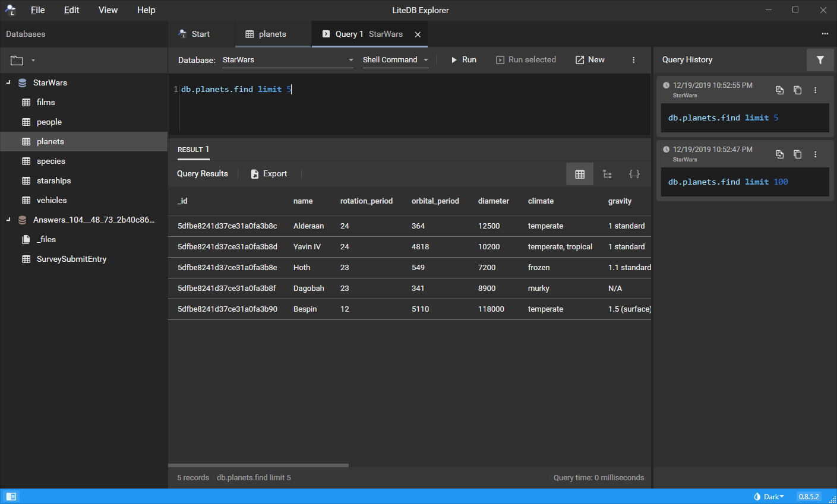Close the Query 1 StarWars tab
837x504 pixels.
pos(418,34)
